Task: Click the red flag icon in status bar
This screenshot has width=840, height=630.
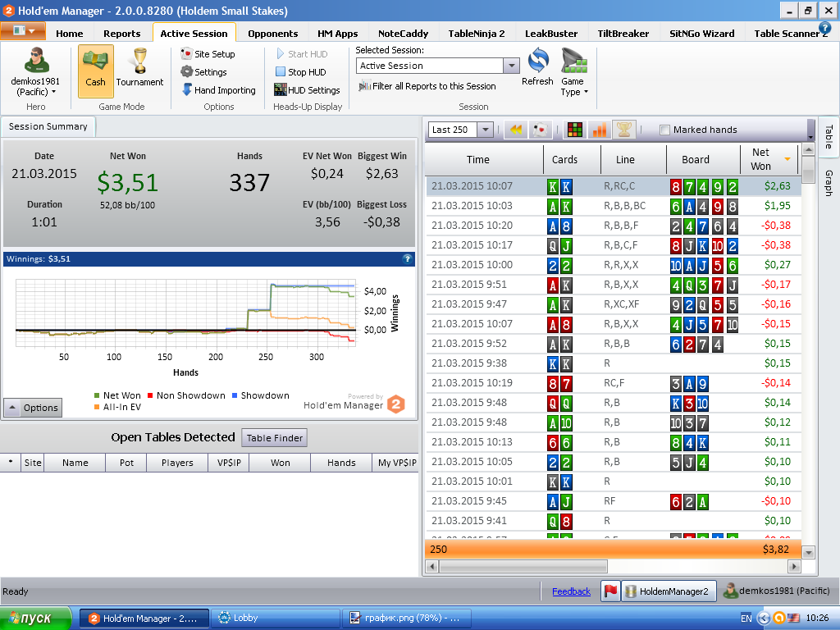Action: click(x=610, y=591)
